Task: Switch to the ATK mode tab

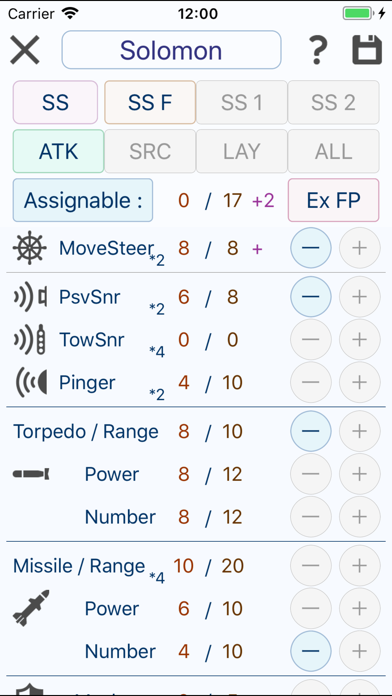Action: click(x=58, y=151)
